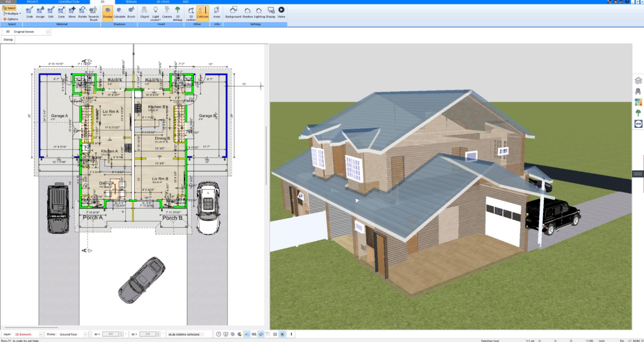
Task: Insert a Camera from the ribbon
Action: click(x=167, y=12)
